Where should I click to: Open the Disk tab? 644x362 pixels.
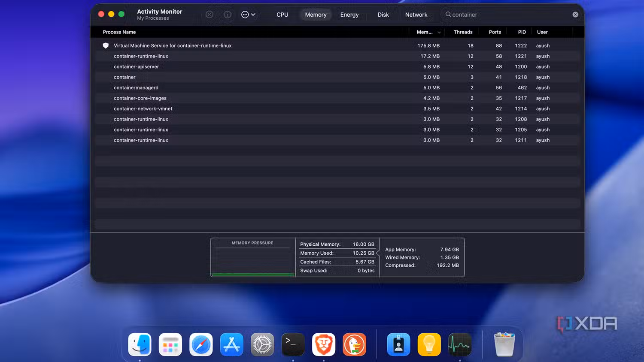(x=383, y=15)
